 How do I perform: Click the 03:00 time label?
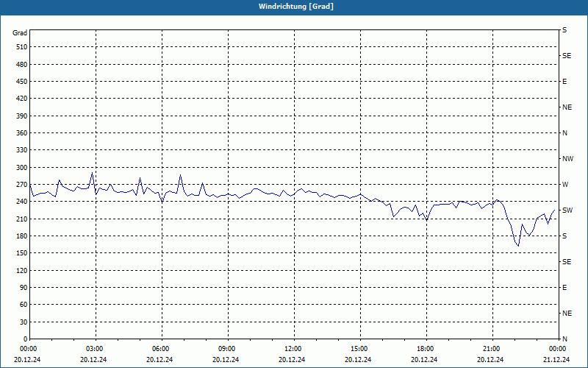(96, 349)
